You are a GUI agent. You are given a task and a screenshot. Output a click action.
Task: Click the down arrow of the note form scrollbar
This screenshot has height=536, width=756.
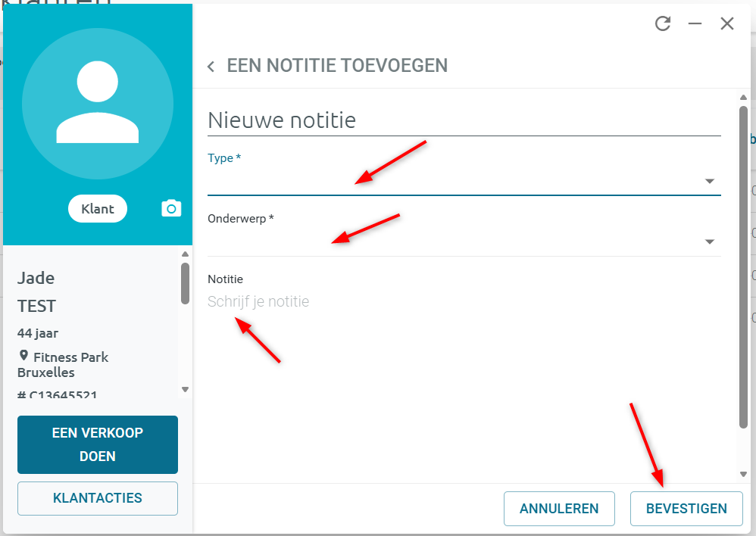[x=743, y=475]
